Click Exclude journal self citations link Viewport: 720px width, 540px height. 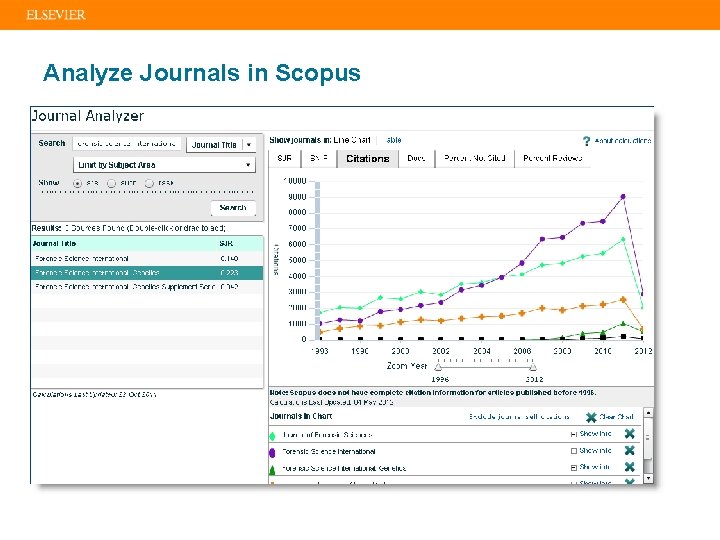tap(519, 417)
